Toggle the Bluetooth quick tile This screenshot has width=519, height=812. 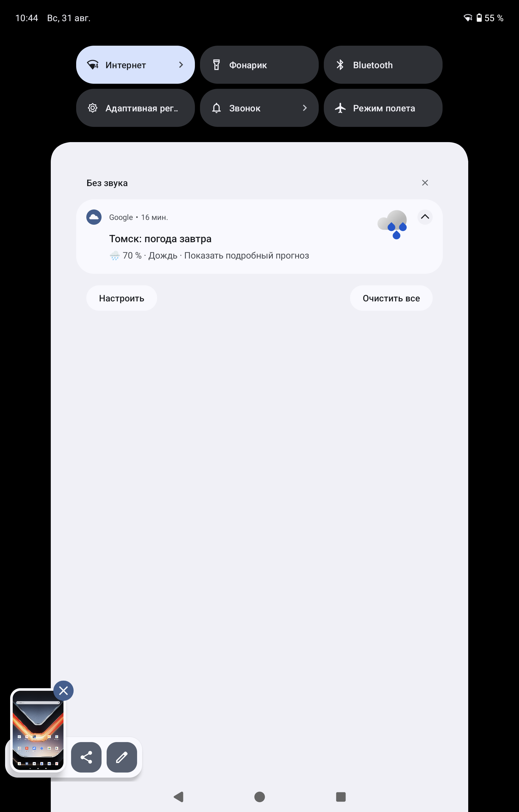click(383, 65)
